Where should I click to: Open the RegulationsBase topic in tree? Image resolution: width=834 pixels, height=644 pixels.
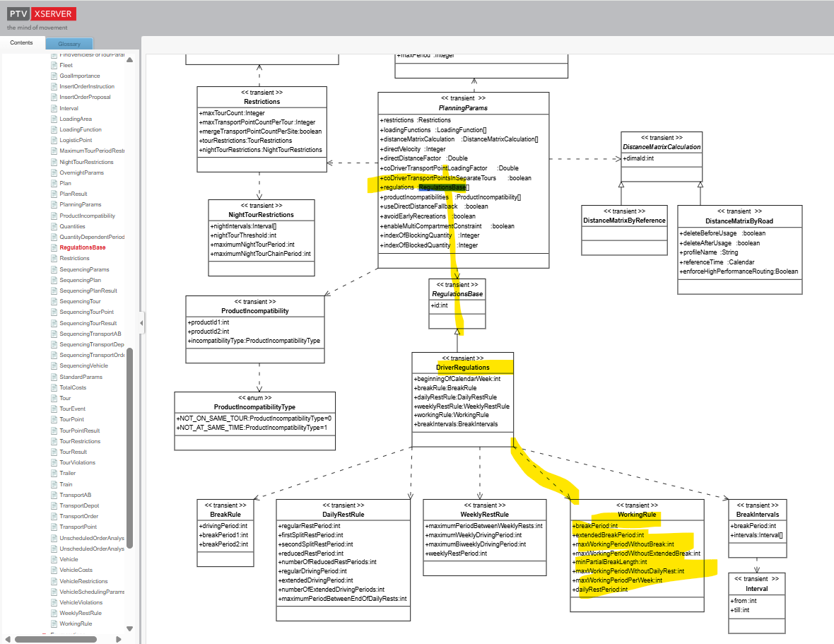click(83, 248)
